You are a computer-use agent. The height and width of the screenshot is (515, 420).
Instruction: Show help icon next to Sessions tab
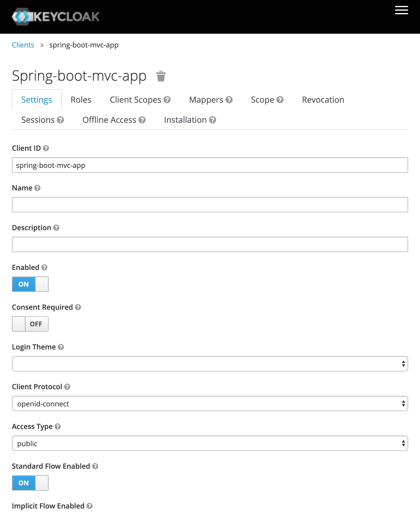60,120
